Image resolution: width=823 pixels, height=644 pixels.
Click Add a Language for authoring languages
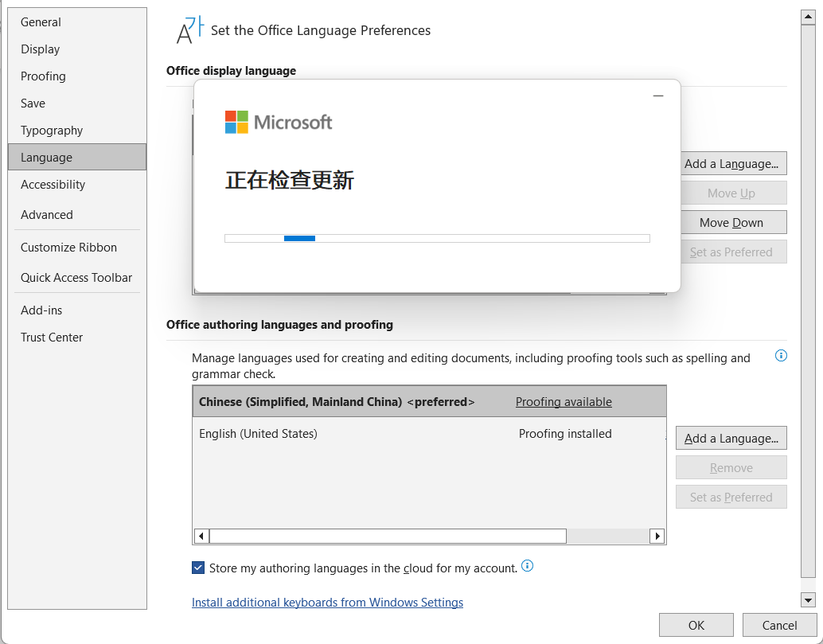[x=731, y=439]
